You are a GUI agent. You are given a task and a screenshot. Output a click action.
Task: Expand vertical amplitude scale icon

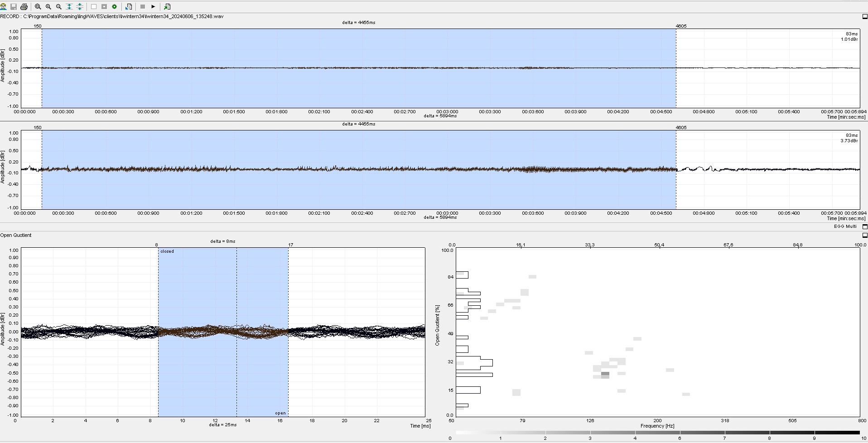[69, 7]
